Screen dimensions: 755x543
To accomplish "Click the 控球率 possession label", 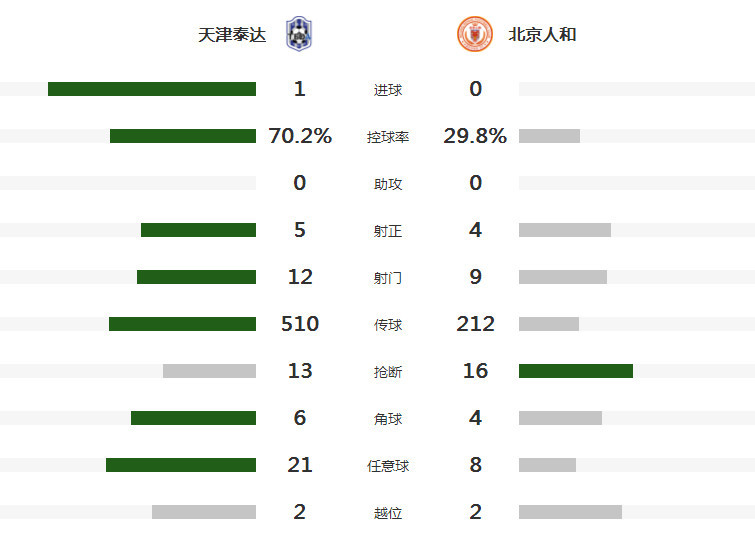I will [388, 137].
